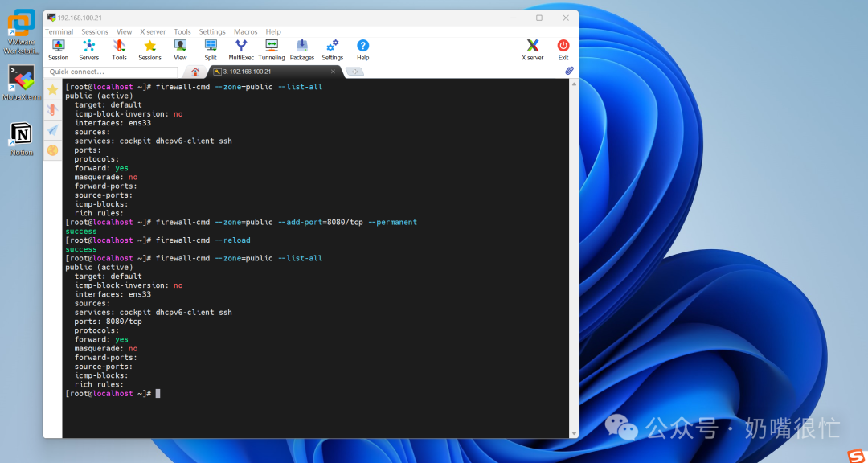The image size is (868, 463).
Task: Open the Help menu in the menu bar
Action: pyautogui.click(x=273, y=31)
